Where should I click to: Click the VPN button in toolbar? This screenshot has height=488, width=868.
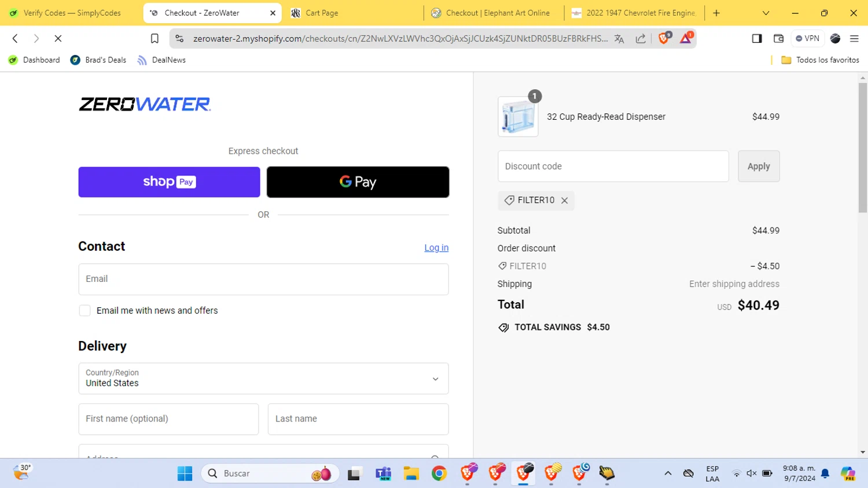tap(807, 39)
